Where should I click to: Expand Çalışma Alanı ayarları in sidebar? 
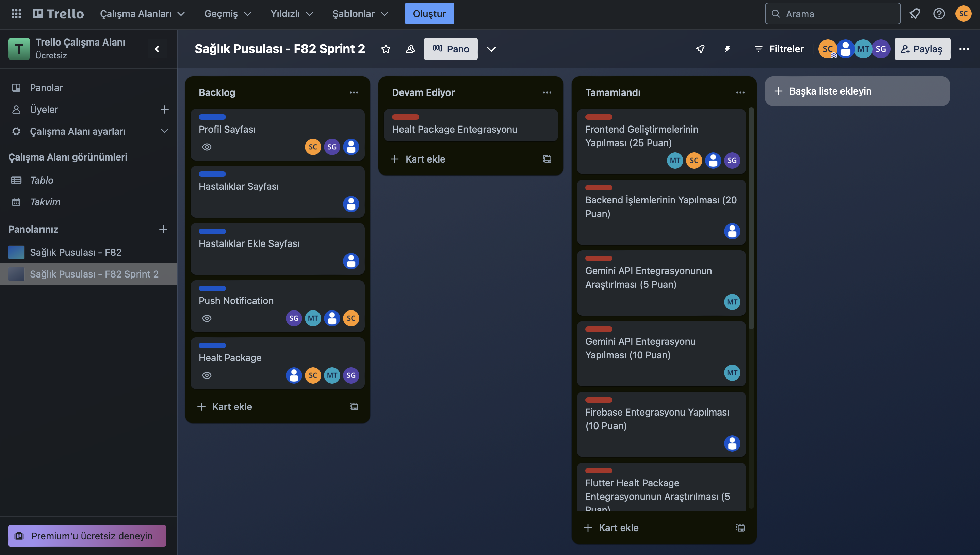164,131
